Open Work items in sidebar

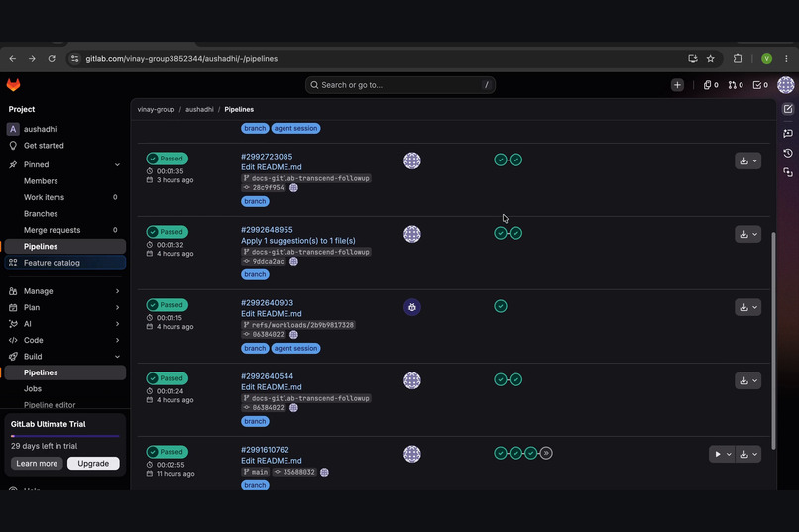click(64, 197)
